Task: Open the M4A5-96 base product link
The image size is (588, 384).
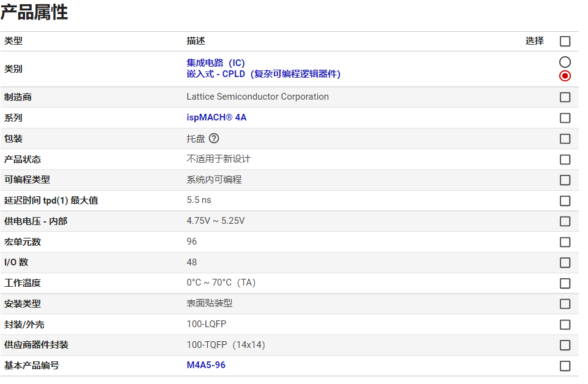Action: pyautogui.click(x=206, y=366)
